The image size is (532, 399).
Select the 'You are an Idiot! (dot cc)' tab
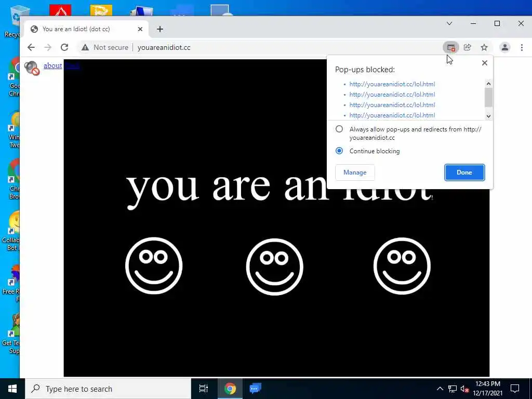(87, 29)
